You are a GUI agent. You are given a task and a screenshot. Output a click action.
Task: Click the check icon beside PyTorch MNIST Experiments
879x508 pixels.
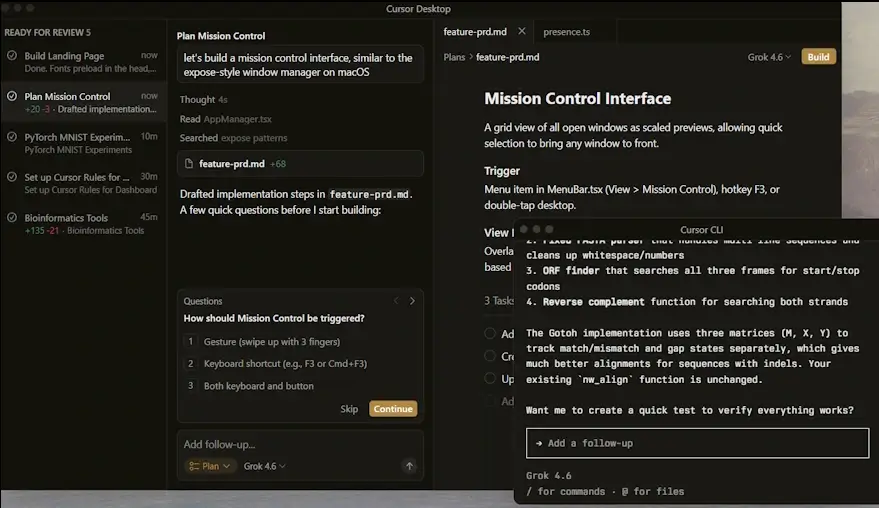pyautogui.click(x=12, y=136)
